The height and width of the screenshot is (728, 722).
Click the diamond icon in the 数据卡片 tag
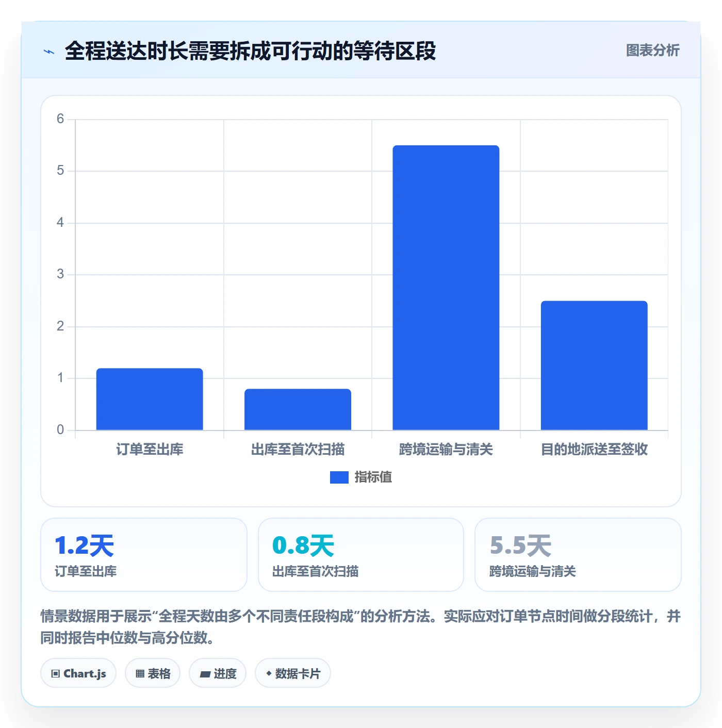269,673
